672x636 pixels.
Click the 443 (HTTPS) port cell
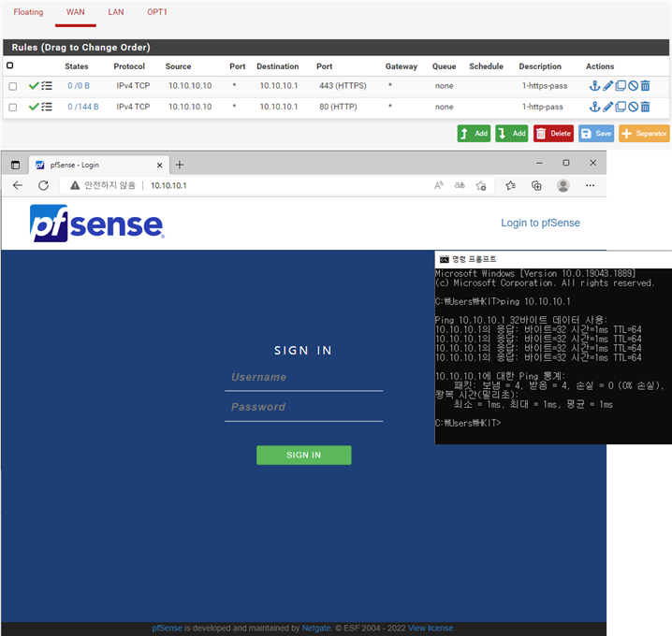[343, 86]
